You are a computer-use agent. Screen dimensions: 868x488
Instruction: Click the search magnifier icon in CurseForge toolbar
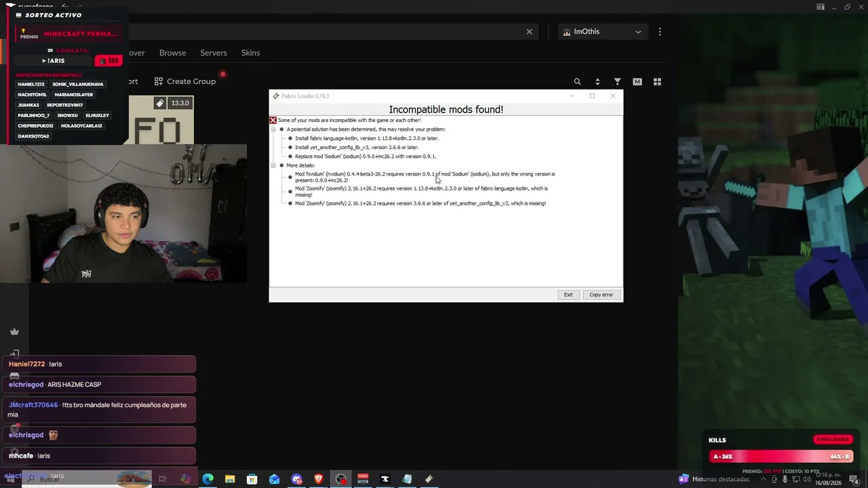[x=578, y=81]
